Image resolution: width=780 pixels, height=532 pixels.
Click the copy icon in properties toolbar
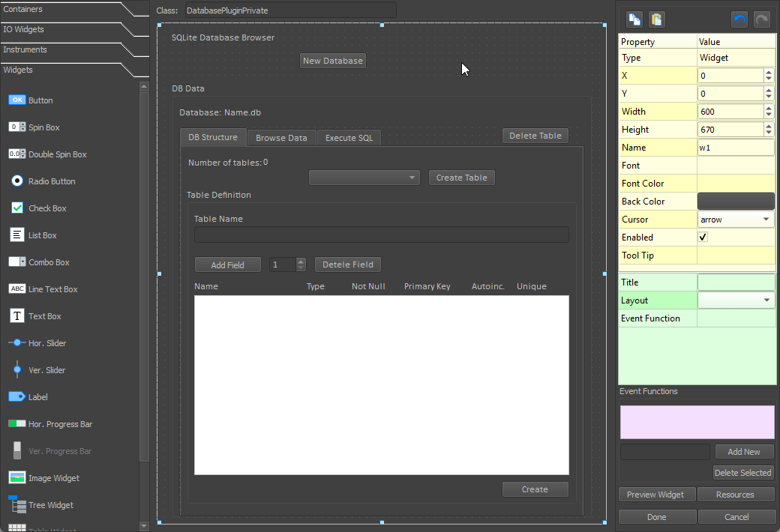(x=634, y=20)
